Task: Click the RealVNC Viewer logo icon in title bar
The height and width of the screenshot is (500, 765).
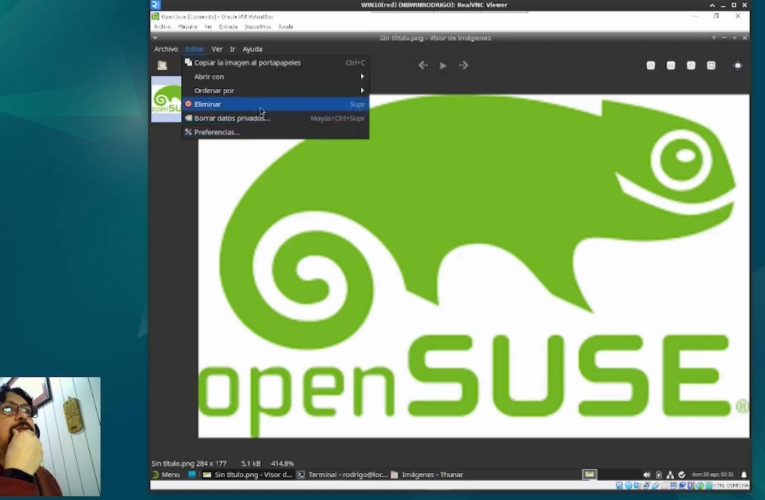Action: [x=156, y=5]
